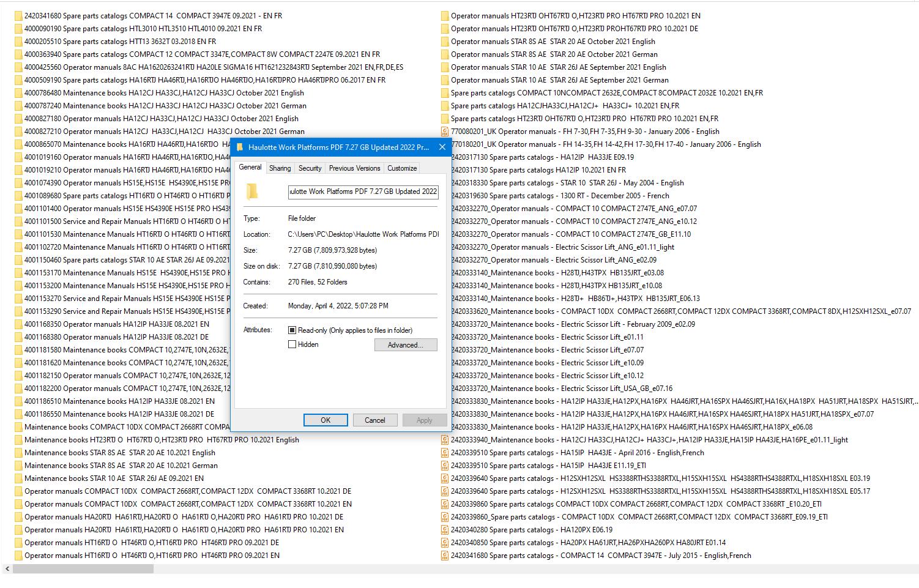Click PDF icon of 2420339860_Spare parts catalogs E09.19_ETI
Viewport: 919px width, 588px height.
point(445,517)
